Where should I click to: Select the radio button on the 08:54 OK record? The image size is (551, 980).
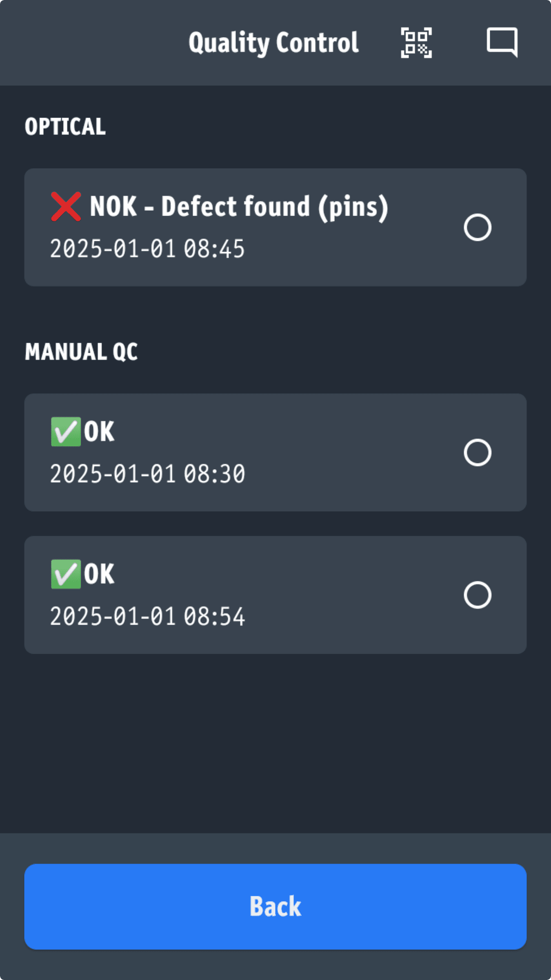pos(478,595)
